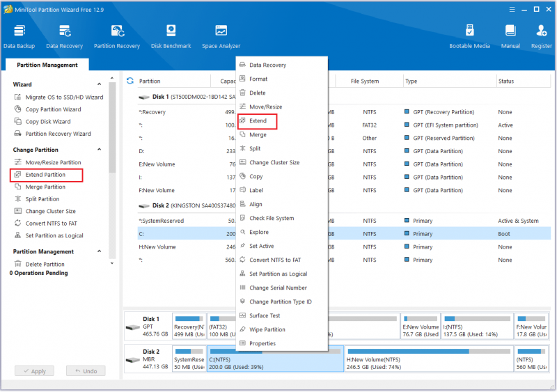Choose Label in context menu

click(x=282, y=190)
